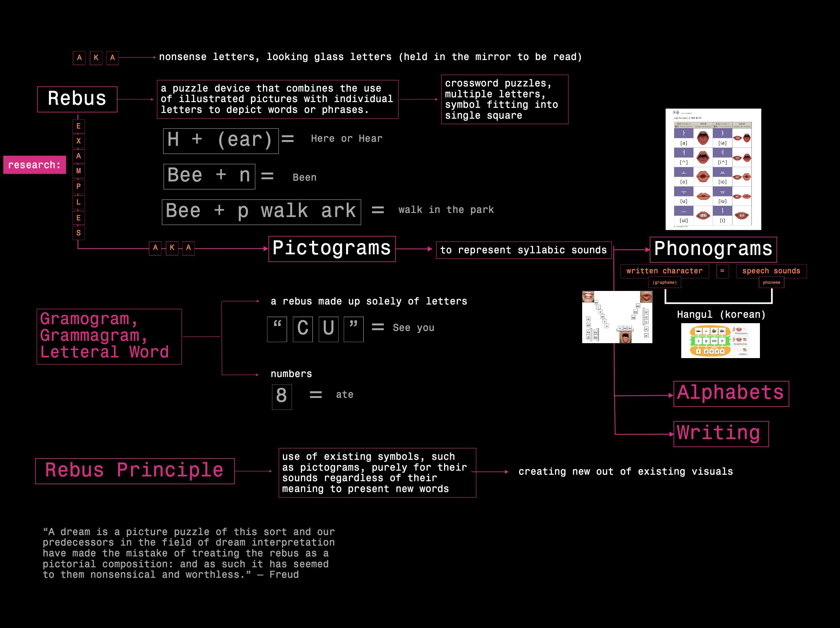Click the 'walk in the park' text
The width and height of the screenshot is (840, 628).
[x=446, y=210]
